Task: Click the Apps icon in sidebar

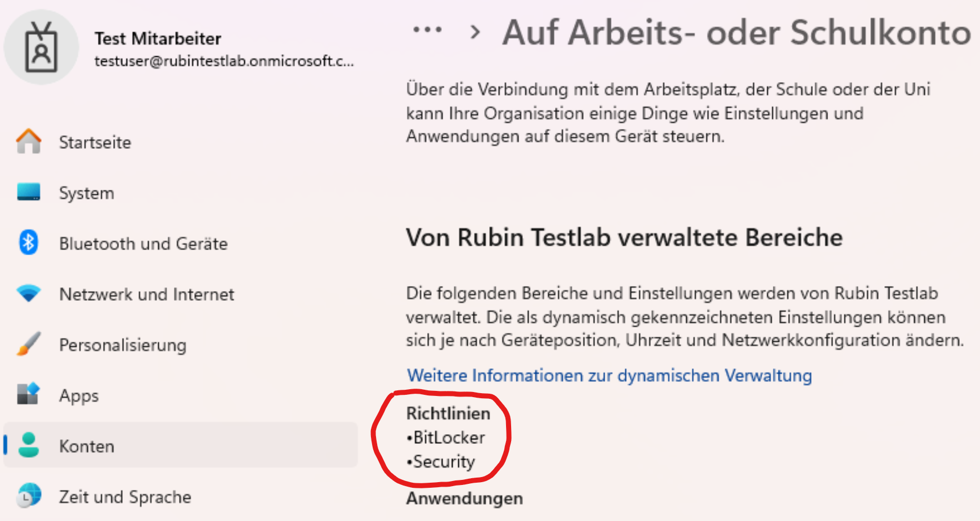Action: (x=29, y=394)
